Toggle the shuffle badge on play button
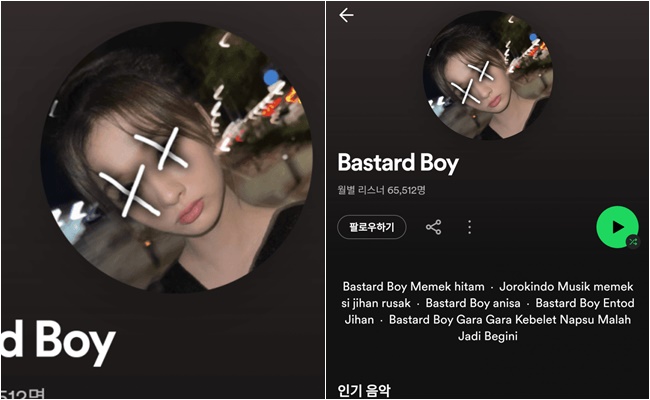This screenshot has height=400, width=650. tap(633, 242)
